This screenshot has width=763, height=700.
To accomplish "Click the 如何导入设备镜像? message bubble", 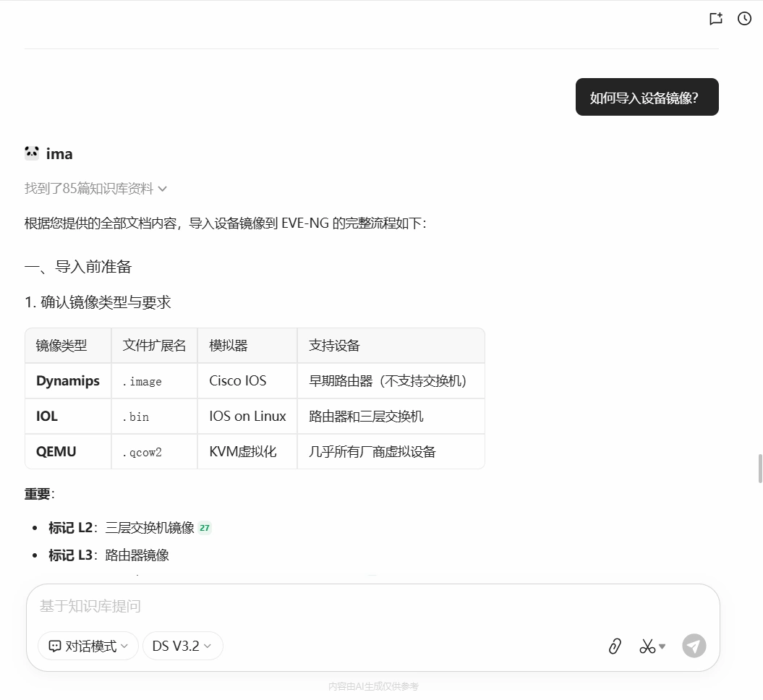I will [x=647, y=98].
